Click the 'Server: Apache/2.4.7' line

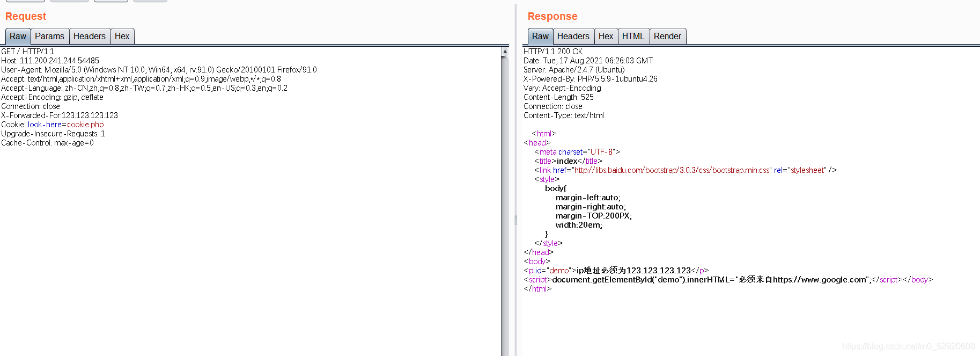click(574, 70)
